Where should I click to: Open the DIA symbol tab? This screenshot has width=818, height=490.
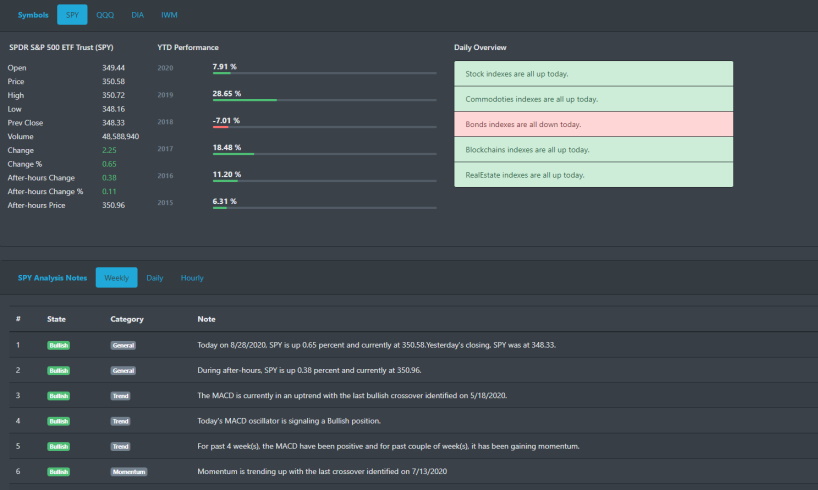(x=137, y=15)
